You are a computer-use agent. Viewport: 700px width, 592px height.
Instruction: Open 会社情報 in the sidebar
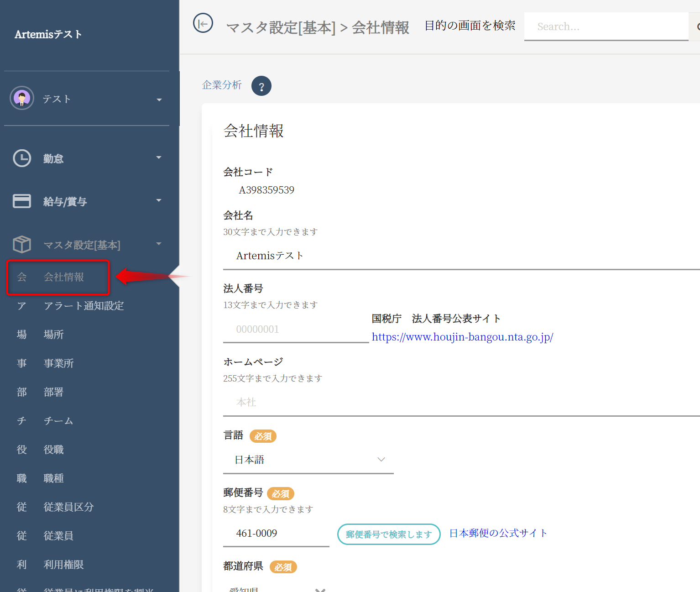63,277
